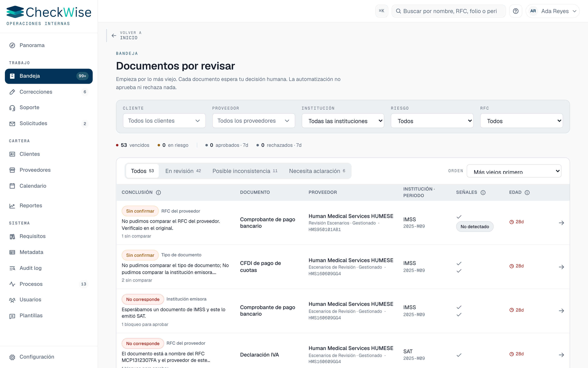Click the 0 aprobados · 7d stat

[x=227, y=145]
